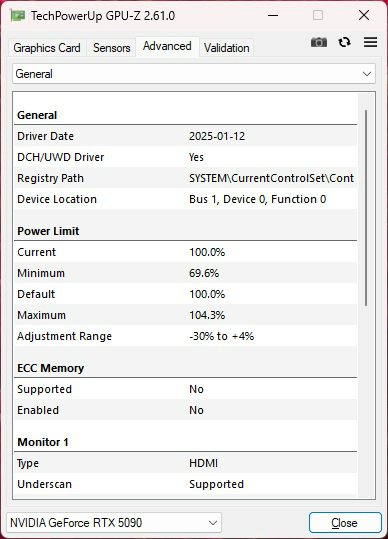This screenshot has width=388, height=539.
Task: Click the Registry Path value SYSTEM\CurrentControlSet
Action: [271, 178]
